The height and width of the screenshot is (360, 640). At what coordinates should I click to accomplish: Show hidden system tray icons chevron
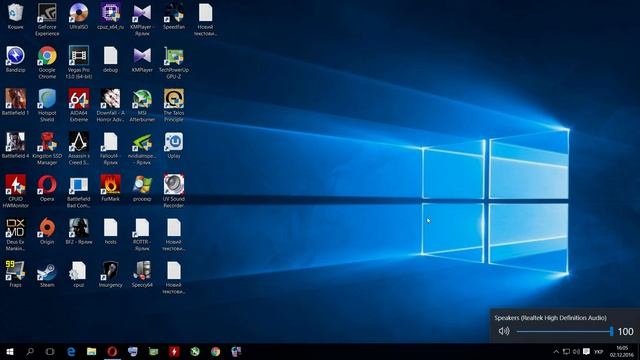pyautogui.click(x=556, y=351)
